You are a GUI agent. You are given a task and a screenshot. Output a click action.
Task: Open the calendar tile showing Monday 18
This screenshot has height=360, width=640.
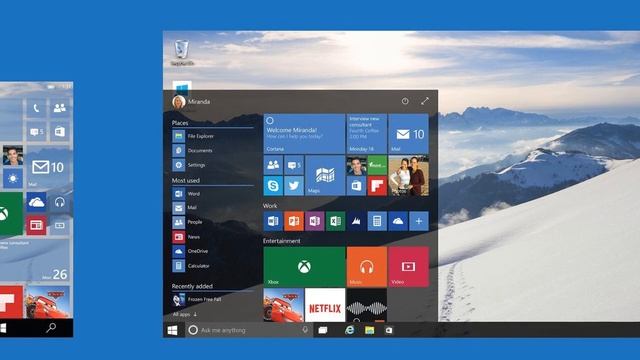tap(367, 133)
